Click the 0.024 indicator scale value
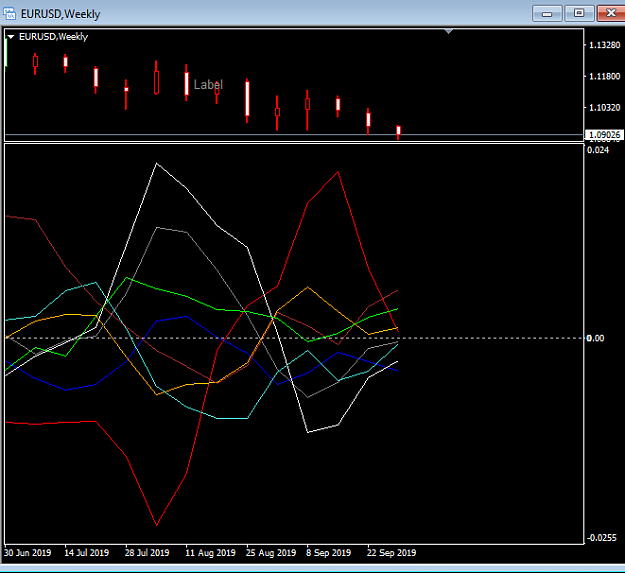Viewport: 625px width, 574px height. 598,150
